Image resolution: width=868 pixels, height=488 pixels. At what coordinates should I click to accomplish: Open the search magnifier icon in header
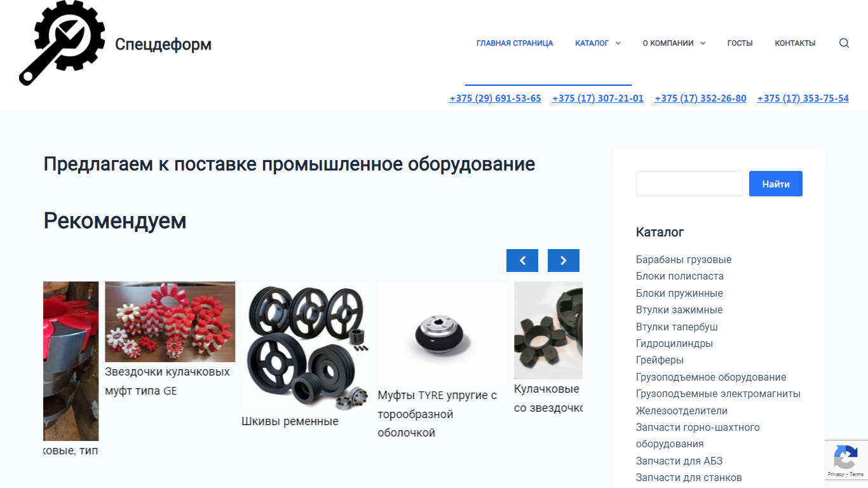(844, 43)
